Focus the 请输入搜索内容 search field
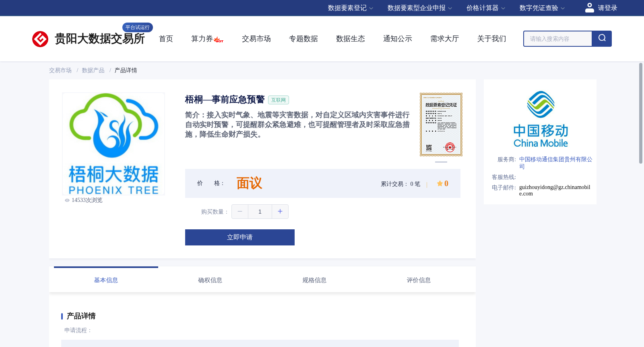The height and width of the screenshot is (347, 644). coord(558,39)
